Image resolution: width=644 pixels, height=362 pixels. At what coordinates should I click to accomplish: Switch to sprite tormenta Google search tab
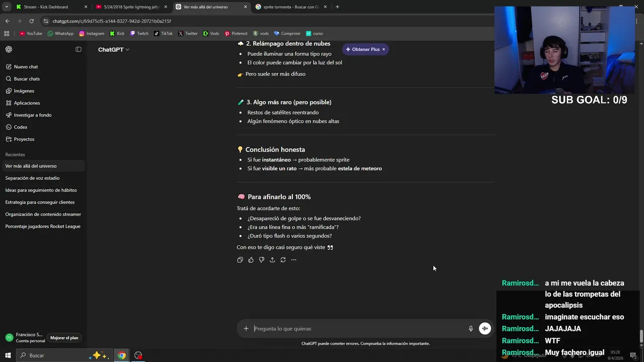click(x=291, y=7)
